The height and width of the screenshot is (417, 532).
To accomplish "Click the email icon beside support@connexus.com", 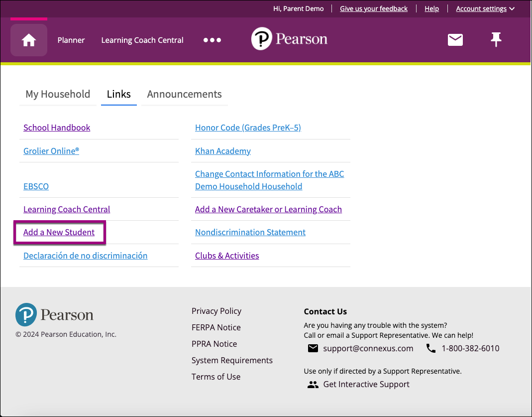I will (313, 348).
